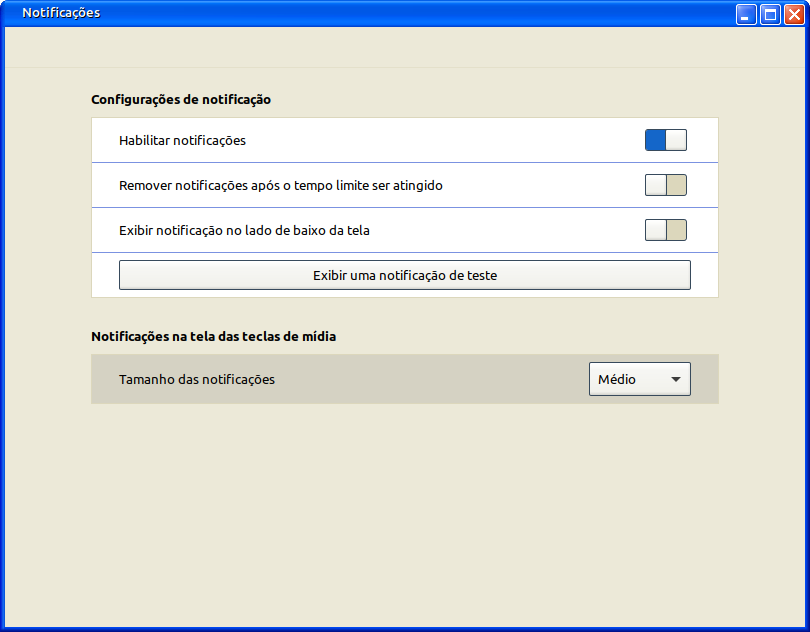Screen dimensions: 810x632
Task: Click the Tamanho das notificações label
Action: [197, 379]
